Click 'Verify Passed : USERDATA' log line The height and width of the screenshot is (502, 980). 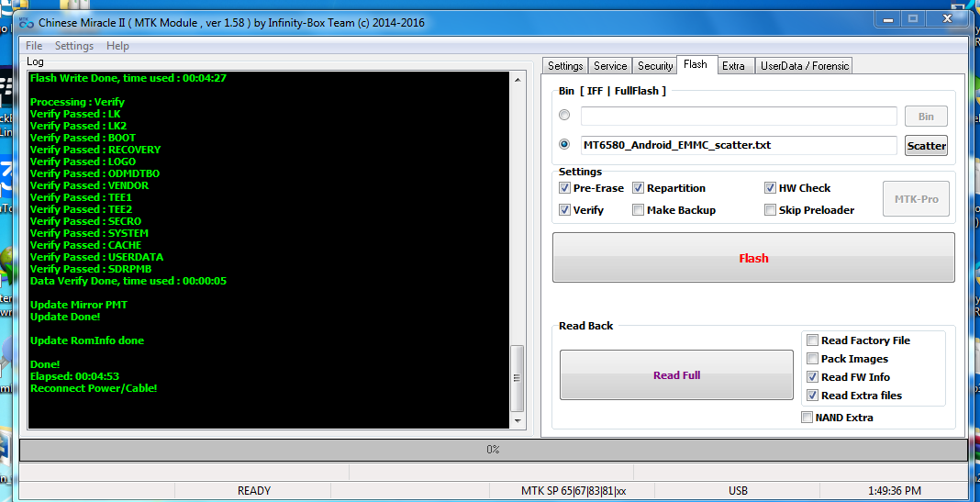pos(97,257)
